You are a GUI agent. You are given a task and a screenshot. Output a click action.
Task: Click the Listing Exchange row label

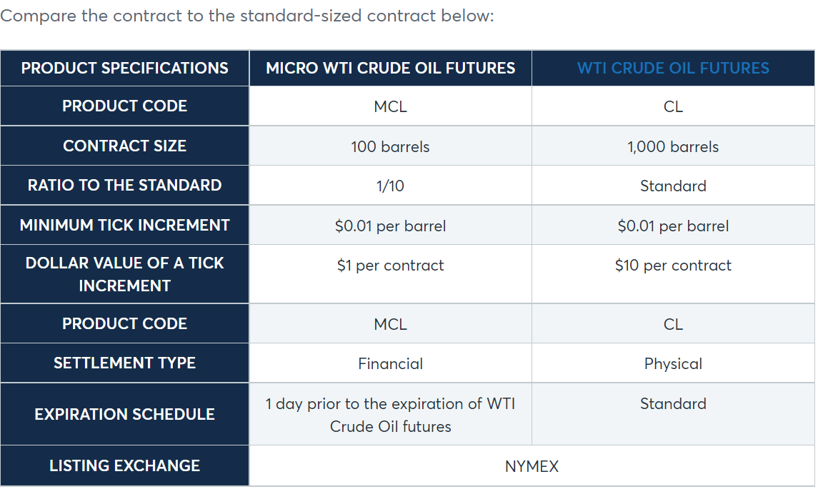pyautogui.click(x=124, y=465)
